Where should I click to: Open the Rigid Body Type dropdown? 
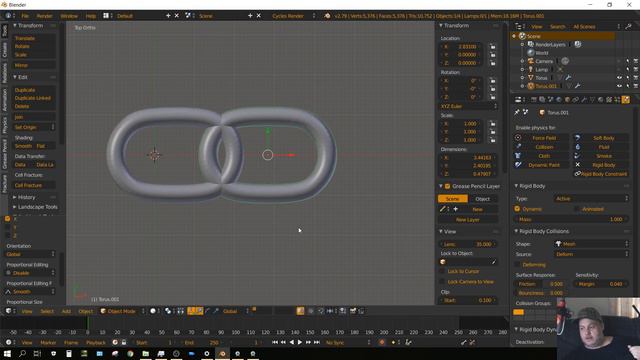click(x=591, y=198)
